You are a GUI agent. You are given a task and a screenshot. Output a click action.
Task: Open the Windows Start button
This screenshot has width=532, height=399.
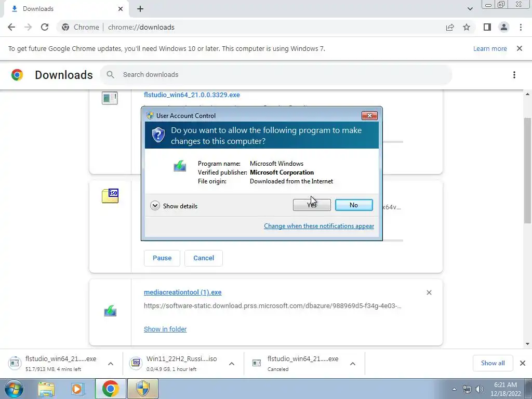click(x=14, y=389)
